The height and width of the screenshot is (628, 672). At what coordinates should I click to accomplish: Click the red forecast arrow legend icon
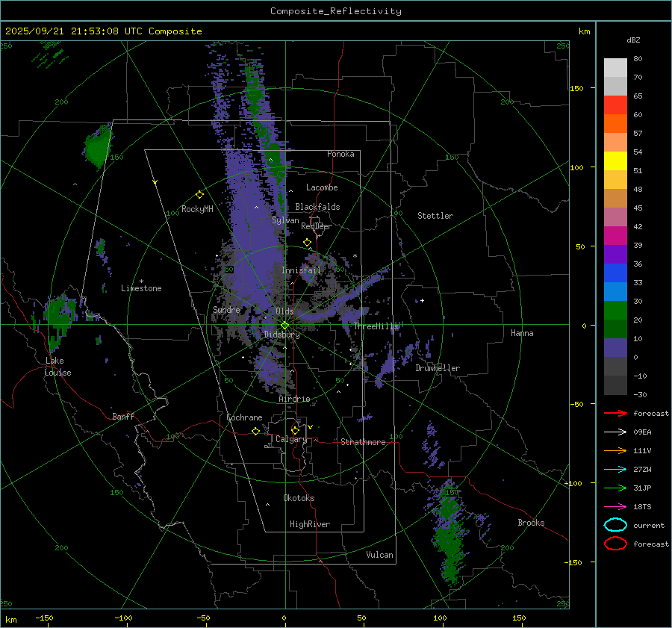click(615, 413)
